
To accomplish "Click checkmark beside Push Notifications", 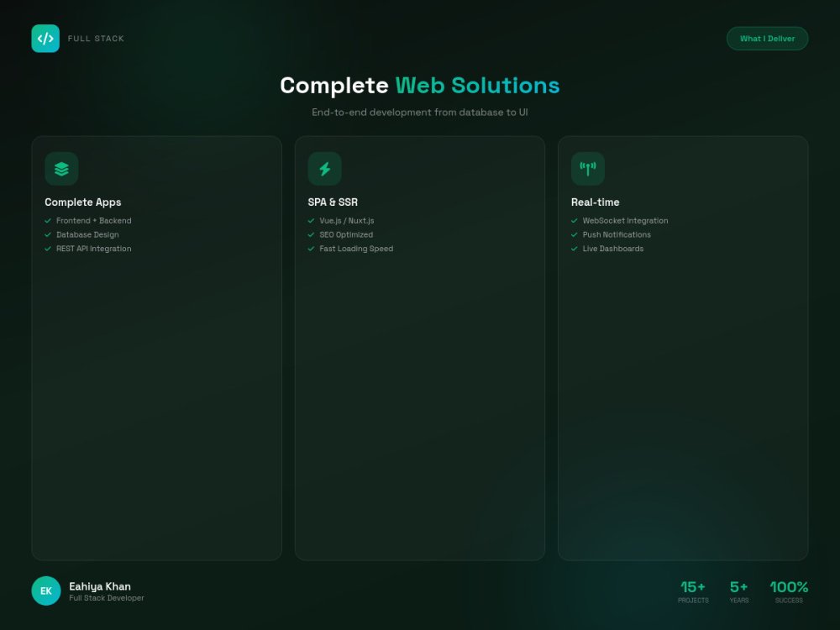I will tap(575, 234).
